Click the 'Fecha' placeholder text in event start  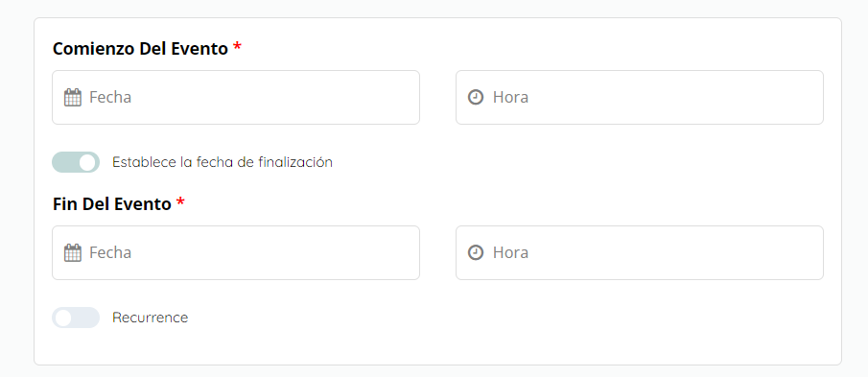[110, 98]
